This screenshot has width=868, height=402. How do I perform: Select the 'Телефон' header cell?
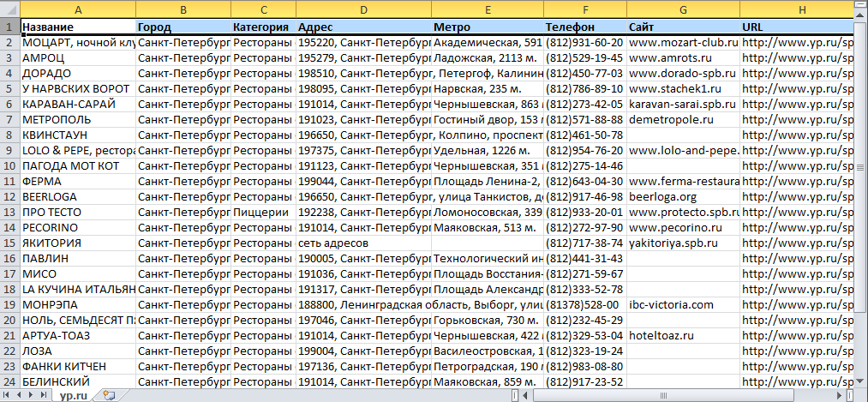click(x=585, y=27)
